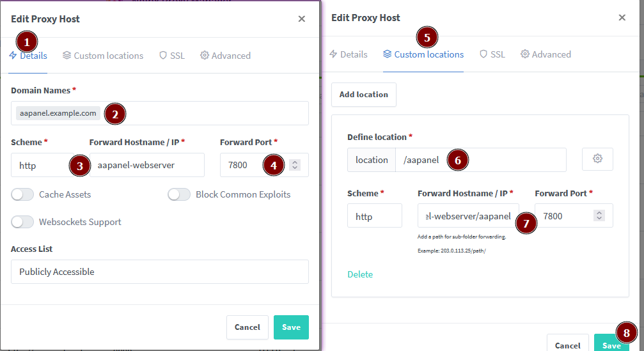Open Scheme dropdown in custom location

(374, 216)
